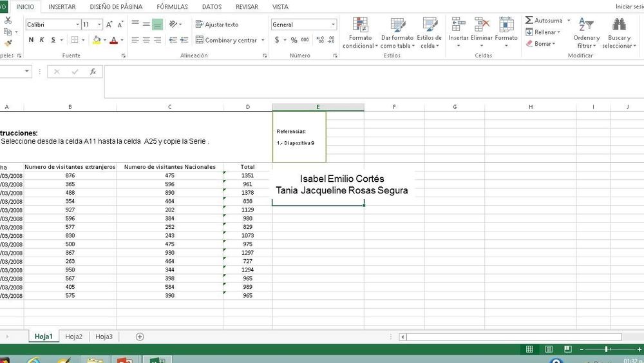Open Buscar y seleccionar binoculars
The image size is (644, 363).
pyautogui.click(x=619, y=25)
